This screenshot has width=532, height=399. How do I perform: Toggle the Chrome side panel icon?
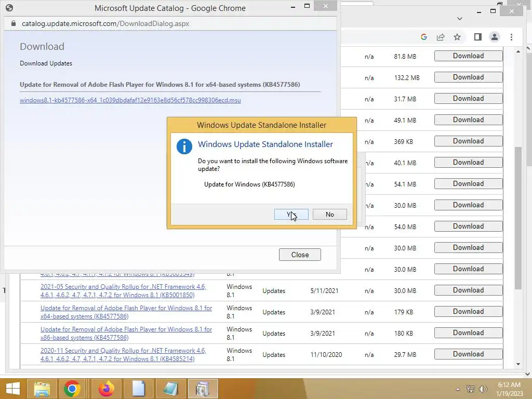pos(478,37)
